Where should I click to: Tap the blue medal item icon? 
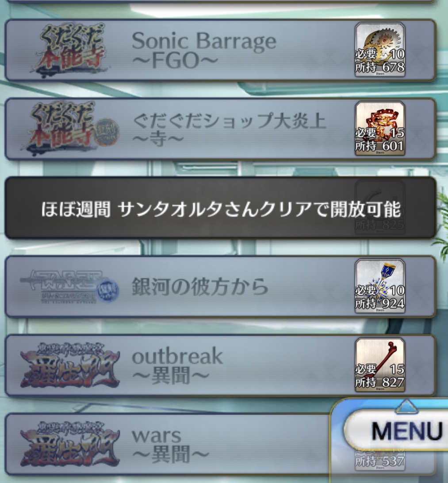(x=380, y=286)
